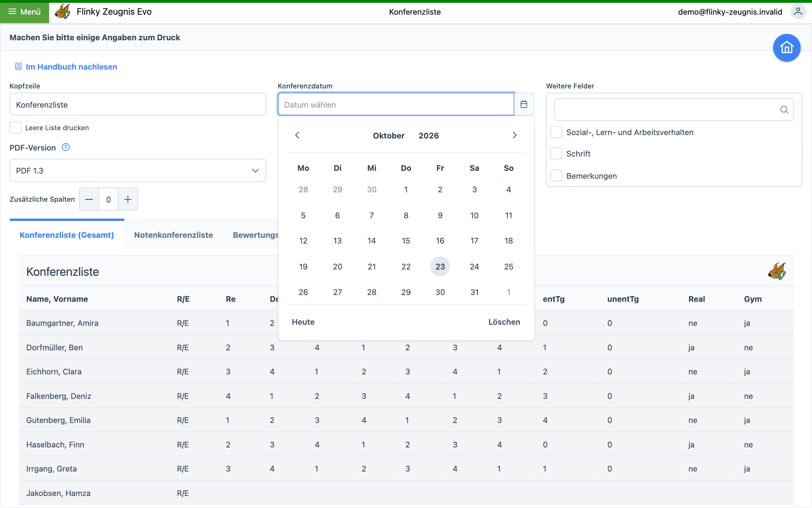Go to previous month with left chevron
This screenshot has height=508, width=812.
[297, 135]
